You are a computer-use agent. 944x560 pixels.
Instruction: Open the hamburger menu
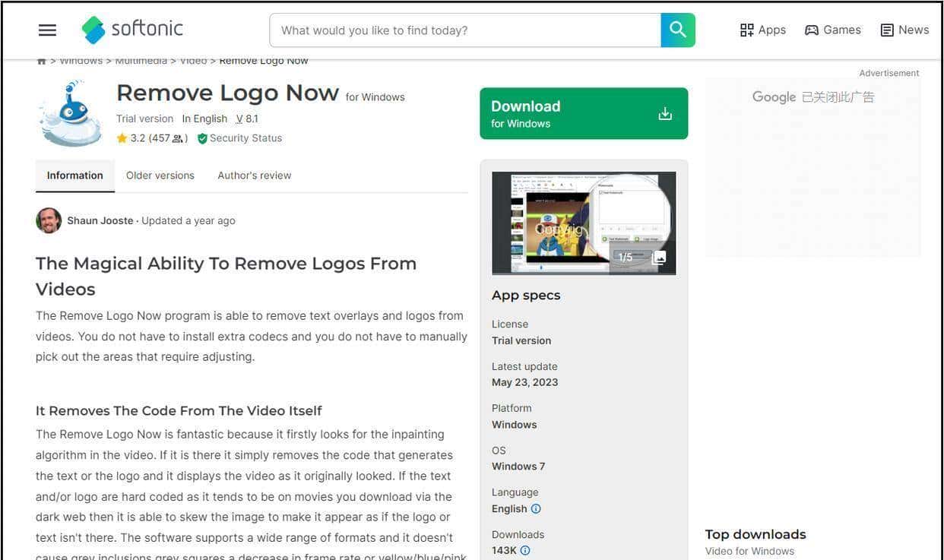point(47,30)
